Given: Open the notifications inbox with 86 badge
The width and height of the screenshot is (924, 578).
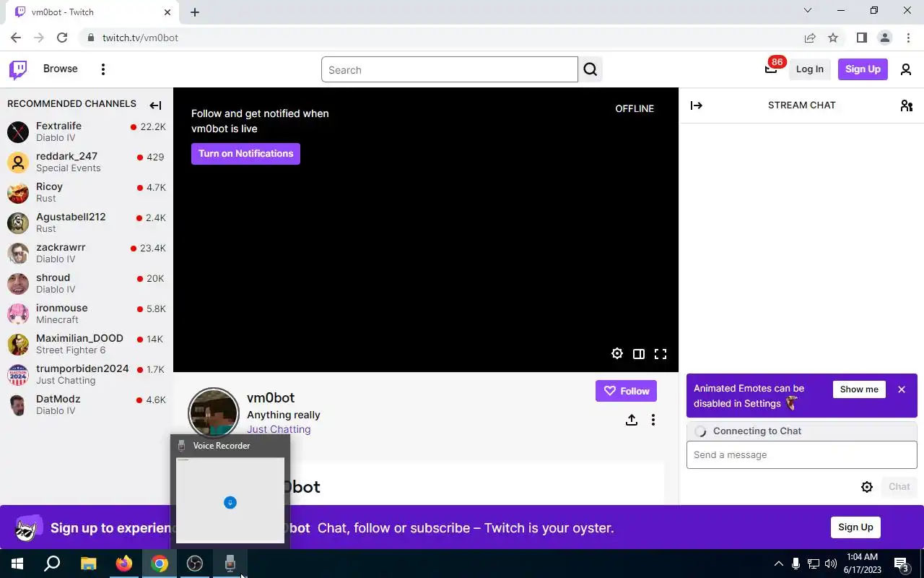Looking at the screenshot, I should point(771,69).
